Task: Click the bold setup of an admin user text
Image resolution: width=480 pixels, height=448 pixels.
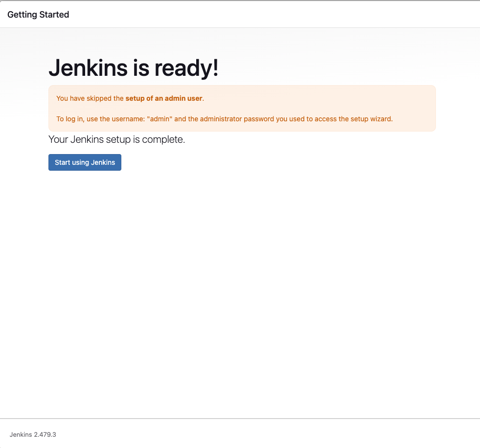Action: (164, 98)
